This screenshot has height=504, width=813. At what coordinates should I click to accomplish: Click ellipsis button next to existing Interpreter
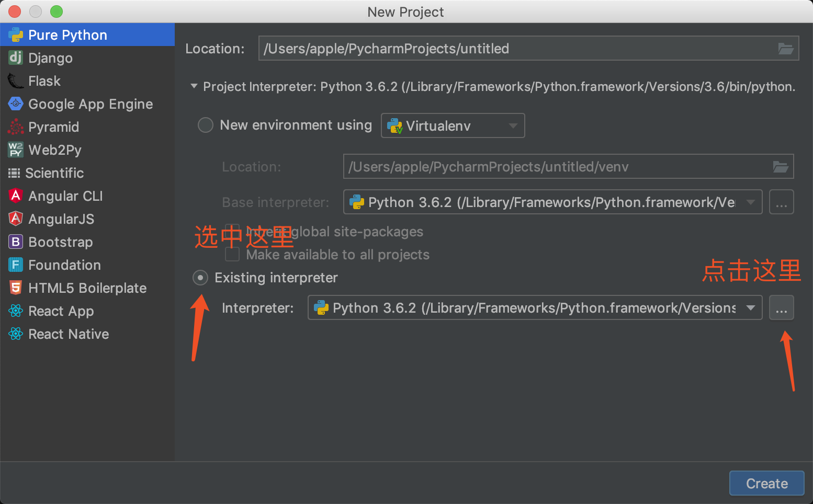782,308
